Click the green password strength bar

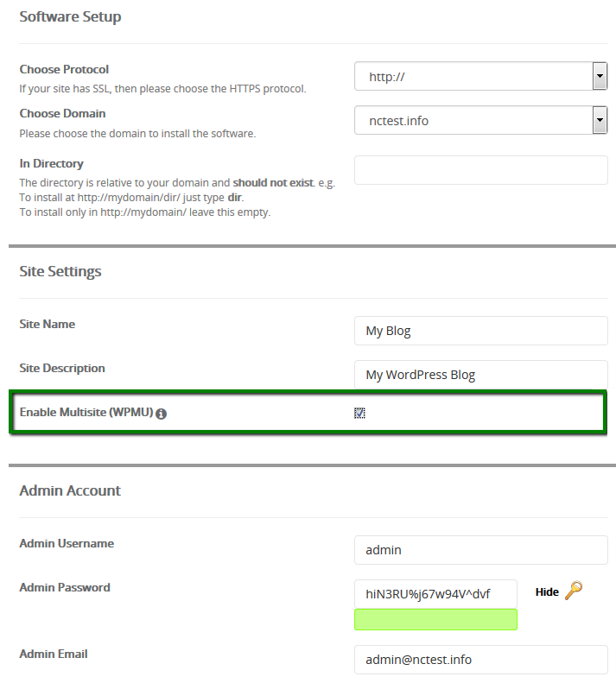coord(435,619)
